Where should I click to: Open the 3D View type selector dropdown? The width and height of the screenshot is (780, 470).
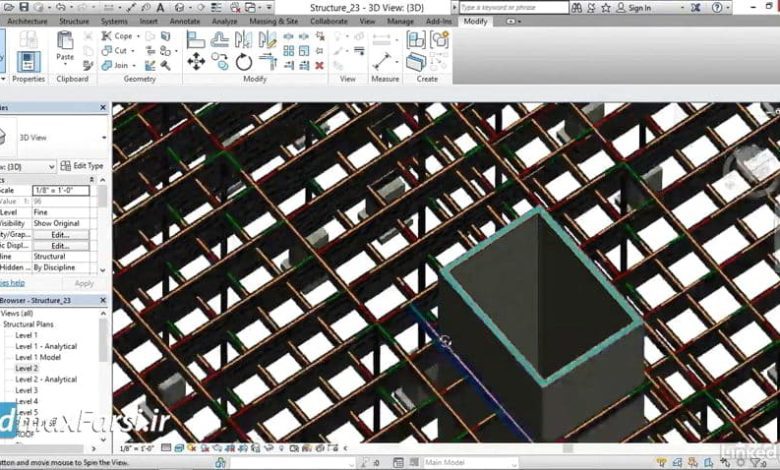click(x=104, y=138)
